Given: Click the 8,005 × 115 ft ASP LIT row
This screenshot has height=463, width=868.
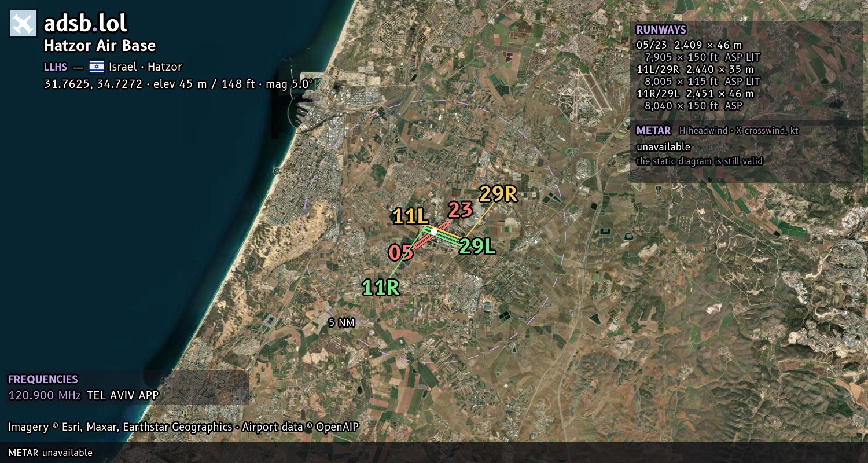Looking at the screenshot, I should point(702,82).
